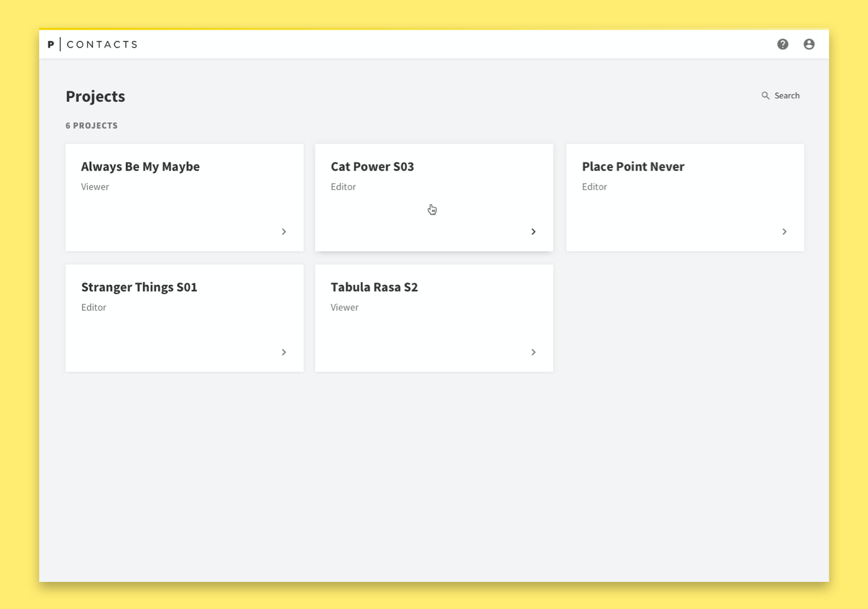Expand Tabula Rasa S2 chevron arrow

pyautogui.click(x=533, y=352)
